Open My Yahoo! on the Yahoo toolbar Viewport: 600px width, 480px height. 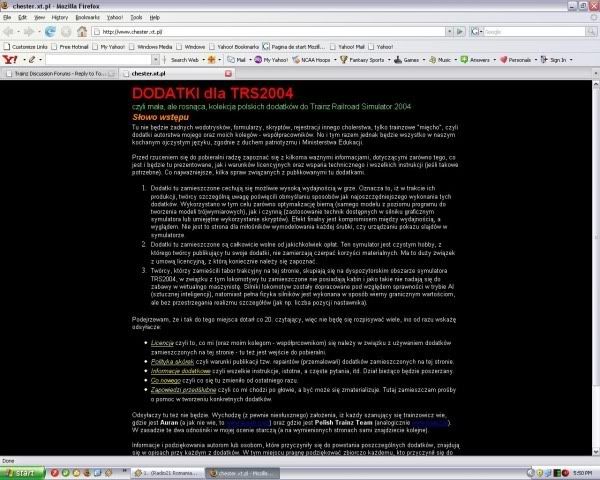point(271,60)
